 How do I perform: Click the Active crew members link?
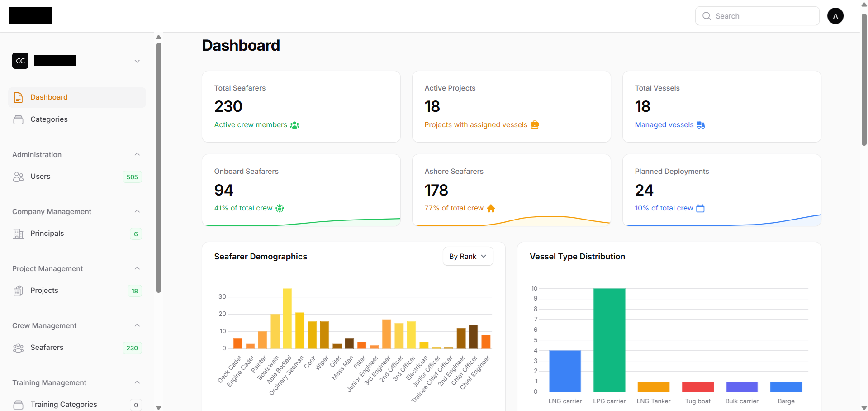251,125
